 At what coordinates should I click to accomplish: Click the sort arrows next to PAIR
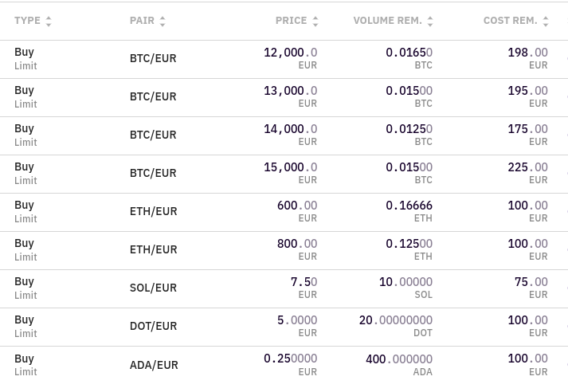pyautogui.click(x=163, y=22)
